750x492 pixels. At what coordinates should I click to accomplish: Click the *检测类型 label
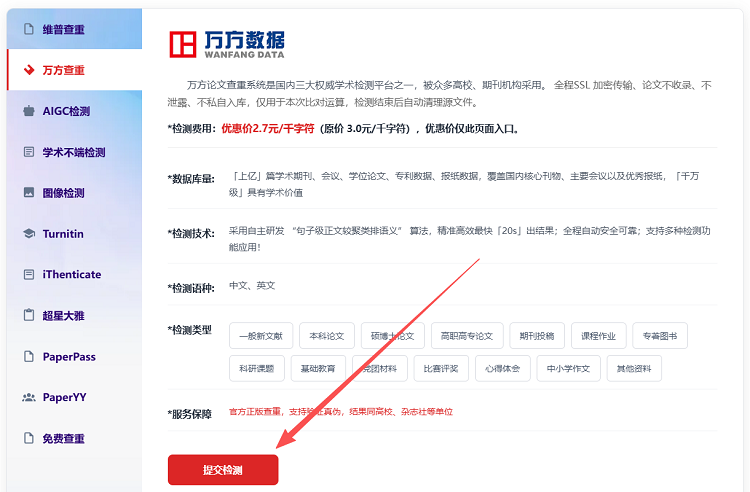coord(189,330)
